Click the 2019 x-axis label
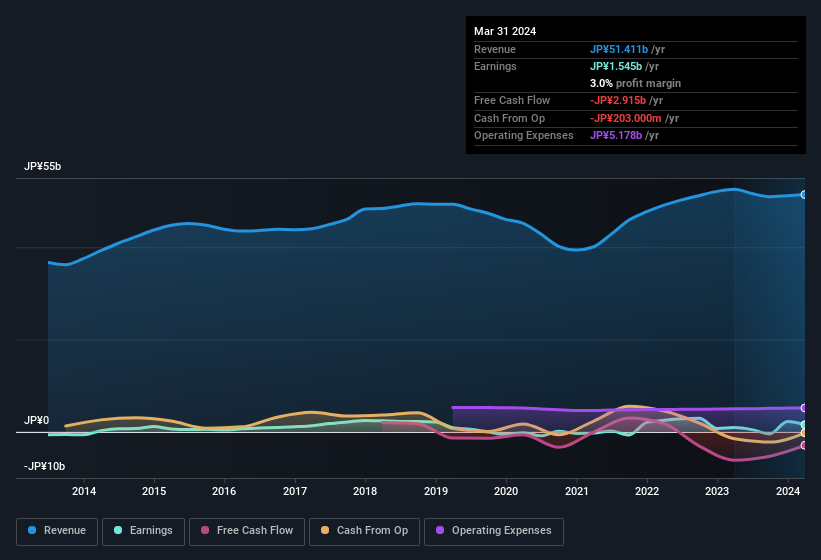Image resolution: width=821 pixels, height=560 pixels. click(x=436, y=491)
